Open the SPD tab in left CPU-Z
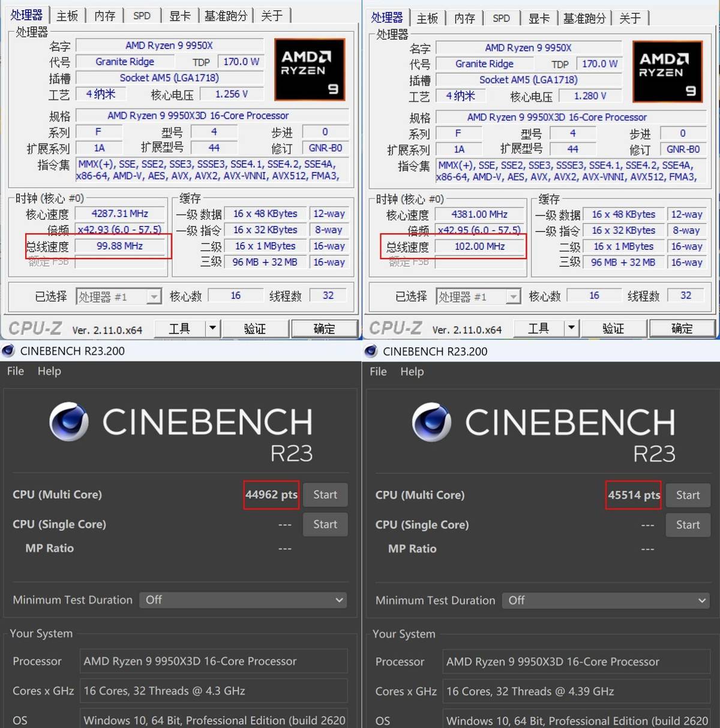 click(142, 16)
